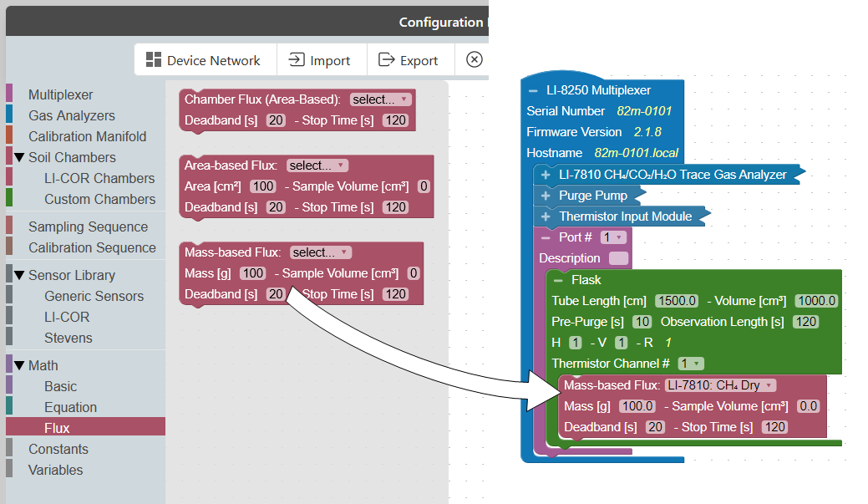
Task: Open the LI-7810: CH₄ Dry dropdown
Action: tap(720, 385)
